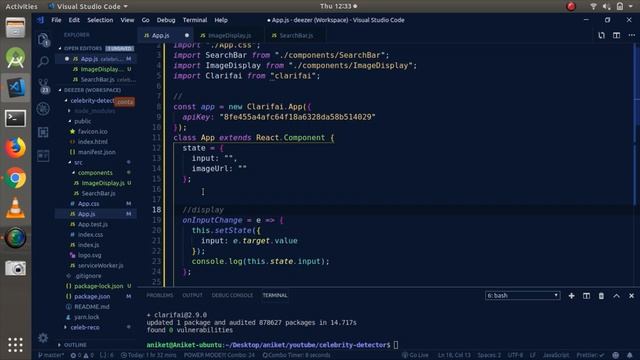Click the errors and warnings count in status bar

pos(82,356)
